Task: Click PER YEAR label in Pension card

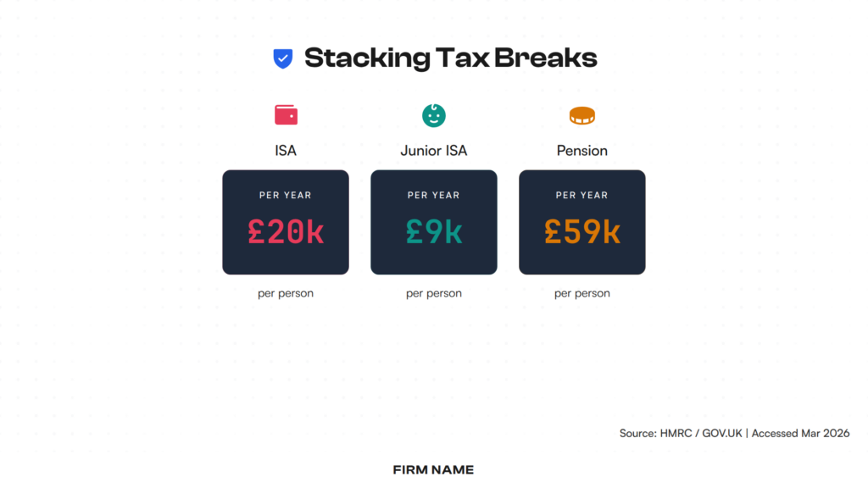Action: coord(581,195)
